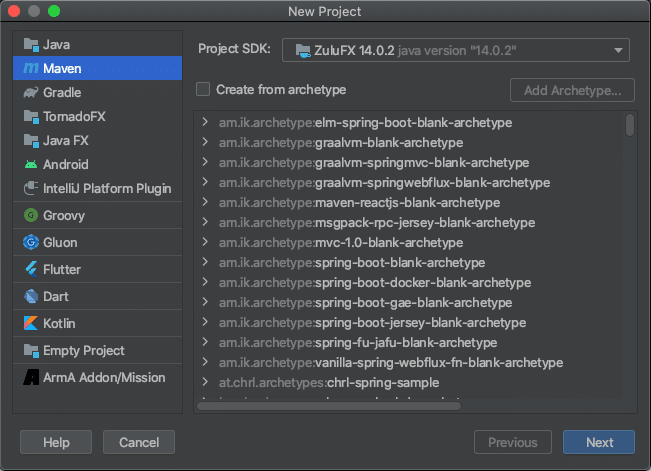
Task: Expand spring-boot-blank-archetype node
Action: click(205, 262)
